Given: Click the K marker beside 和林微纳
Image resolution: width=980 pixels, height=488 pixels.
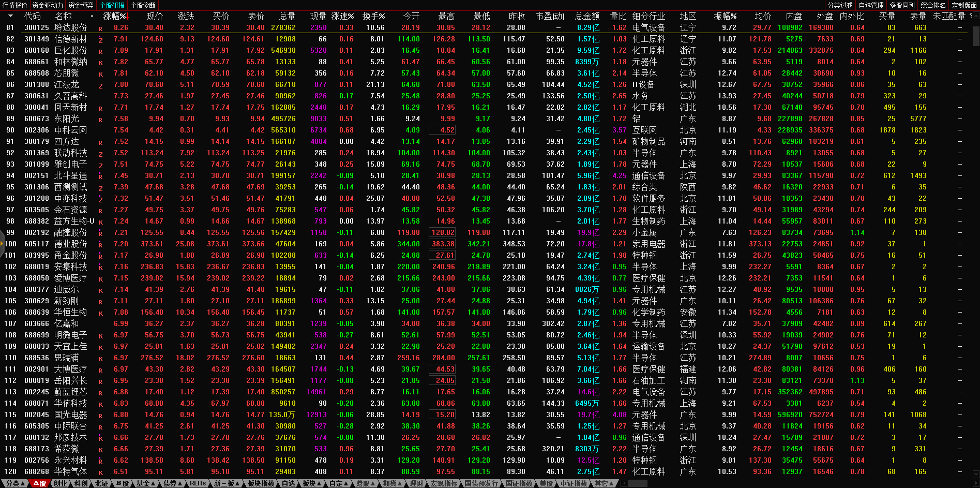Looking at the screenshot, I should click(100, 63).
